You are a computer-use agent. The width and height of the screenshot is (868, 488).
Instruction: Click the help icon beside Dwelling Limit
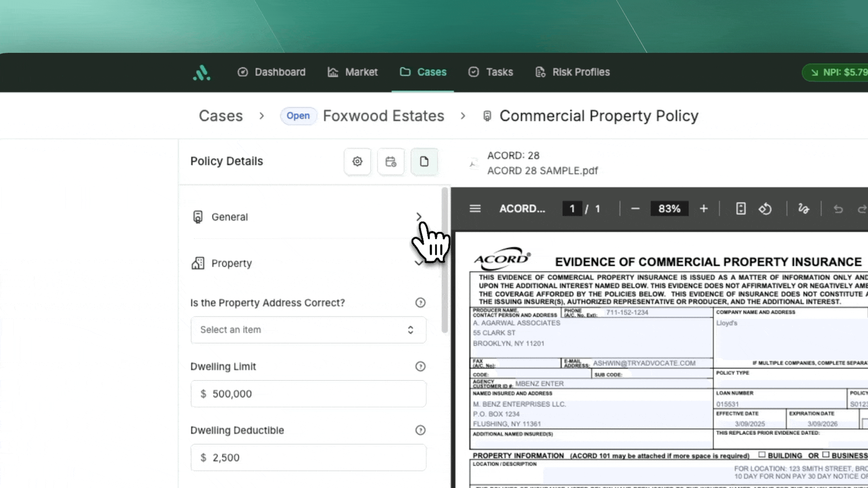click(x=420, y=366)
